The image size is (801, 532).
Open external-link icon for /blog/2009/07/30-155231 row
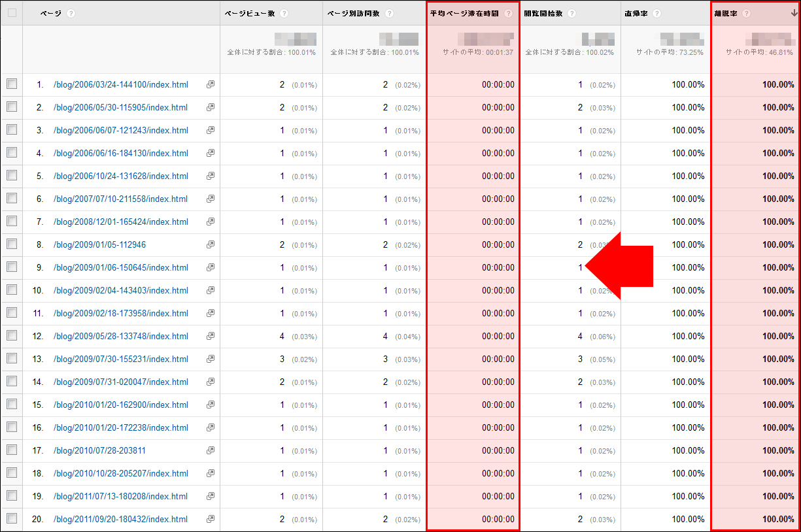211,359
